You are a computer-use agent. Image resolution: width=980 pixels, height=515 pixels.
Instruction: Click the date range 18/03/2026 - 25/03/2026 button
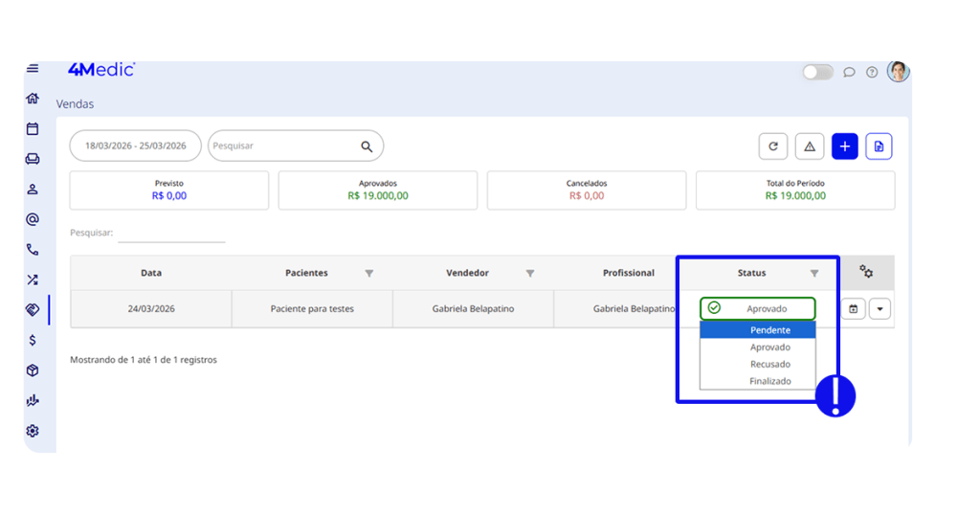click(x=135, y=146)
